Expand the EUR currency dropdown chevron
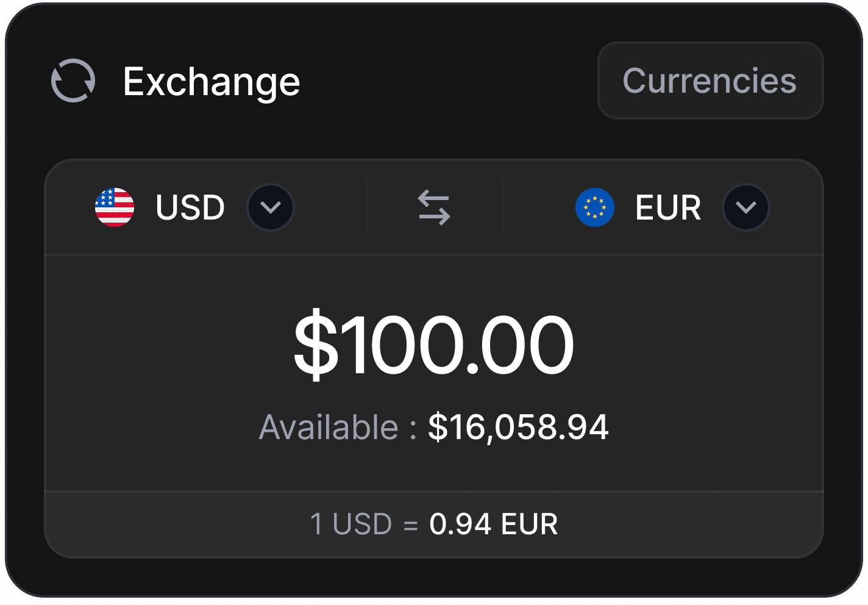 [746, 207]
